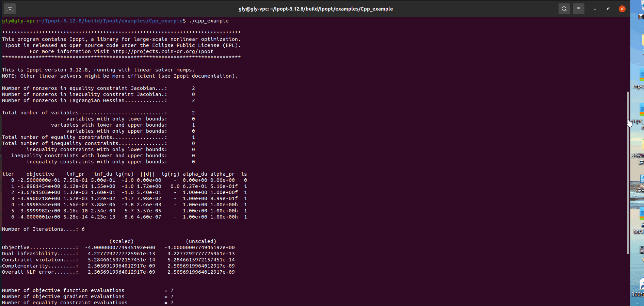Screen dimensions: 644x306
Task: Click iteration 1 objective -1.8981454e+00
Action: pyautogui.click(x=39, y=186)
